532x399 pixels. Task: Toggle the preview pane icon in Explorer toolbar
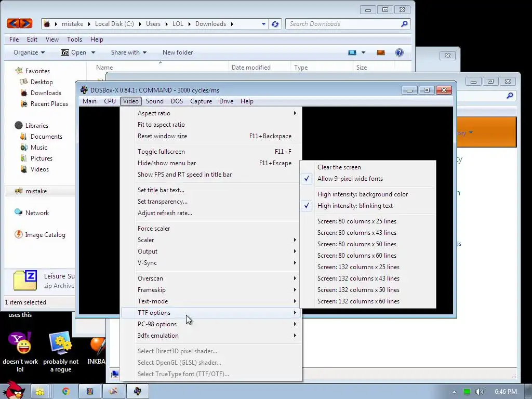381,52
